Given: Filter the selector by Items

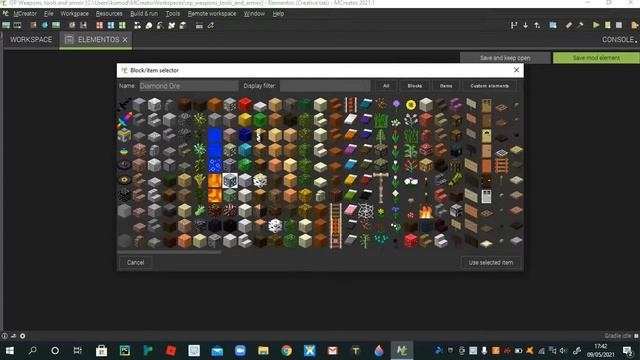Looking at the screenshot, I should pos(446,86).
